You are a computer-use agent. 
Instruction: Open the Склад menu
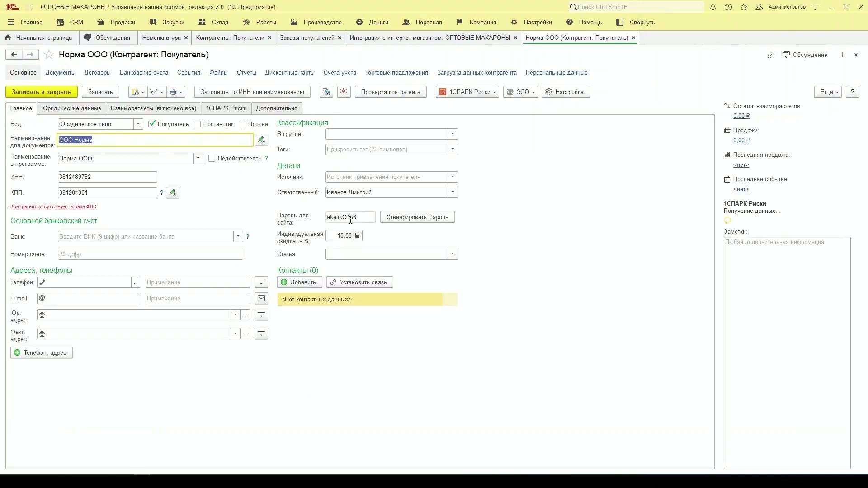[x=213, y=22]
